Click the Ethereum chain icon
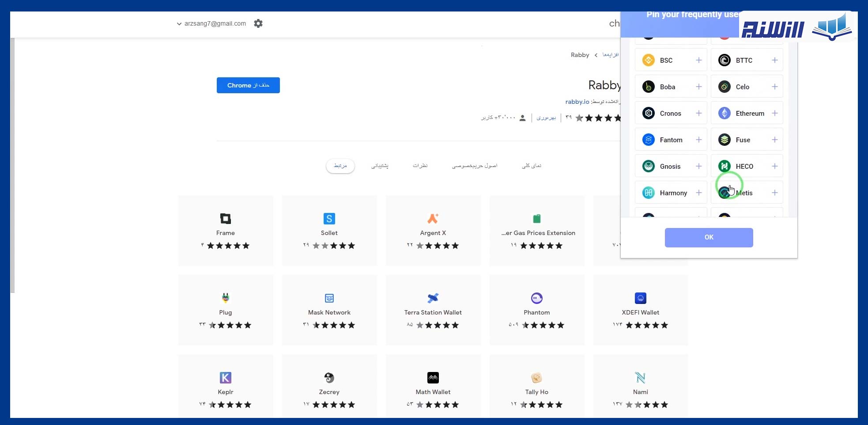 pyautogui.click(x=724, y=113)
